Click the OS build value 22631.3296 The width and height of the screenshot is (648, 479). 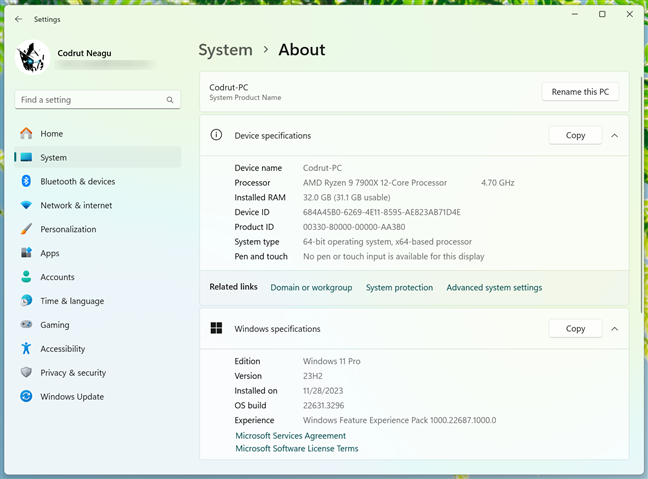click(324, 405)
